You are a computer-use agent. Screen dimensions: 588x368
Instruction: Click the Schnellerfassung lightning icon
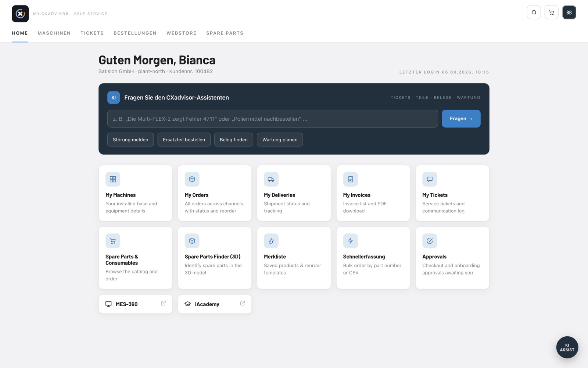[x=350, y=241]
